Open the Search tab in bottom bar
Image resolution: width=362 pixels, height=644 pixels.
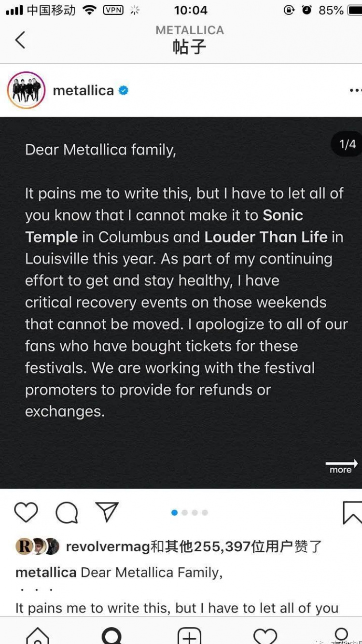coord(112,635)
